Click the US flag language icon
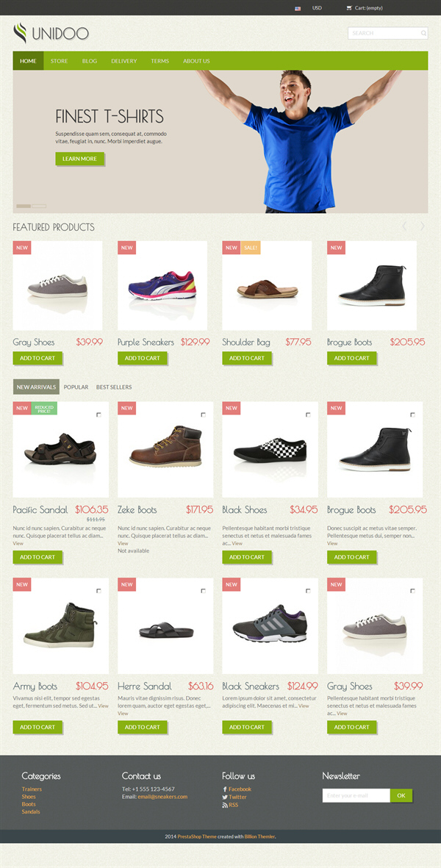Screen dimensions: 441x868 click(x=298, y=8)
